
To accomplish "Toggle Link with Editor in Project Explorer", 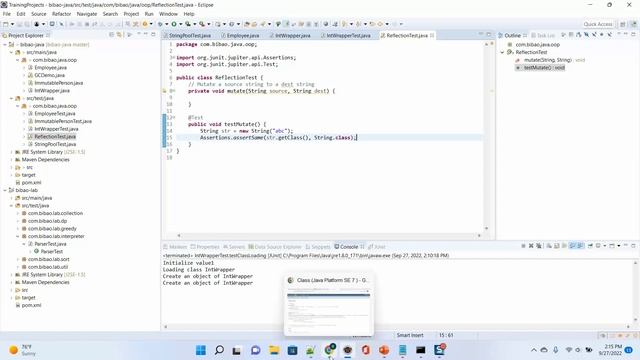I will [119, 35].
